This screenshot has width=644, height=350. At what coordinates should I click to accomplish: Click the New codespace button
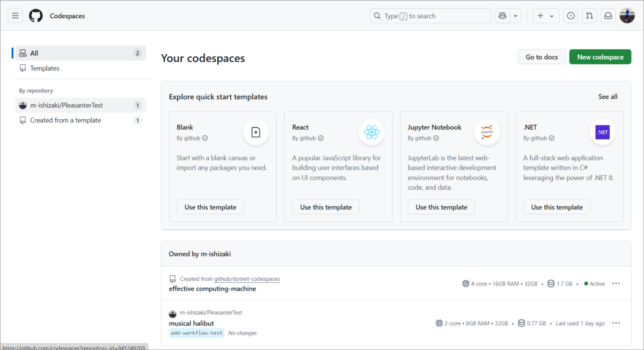tap(600, 57)
